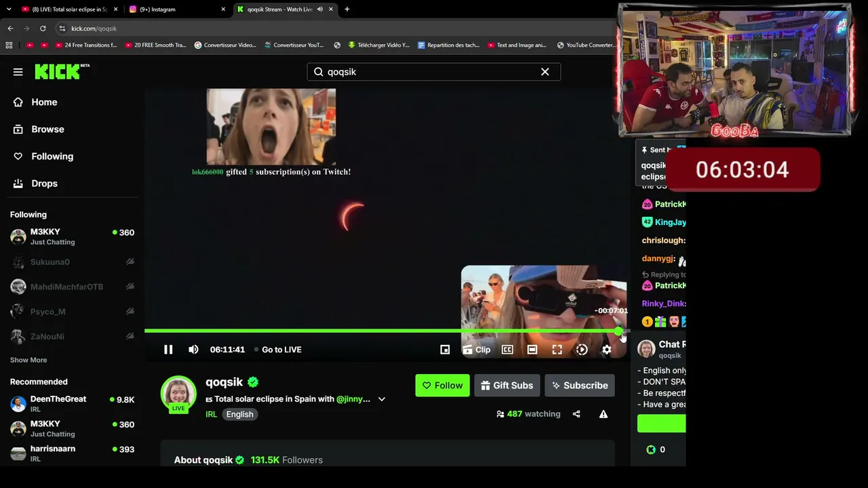Share the stream via share icon

click(576, 414)
